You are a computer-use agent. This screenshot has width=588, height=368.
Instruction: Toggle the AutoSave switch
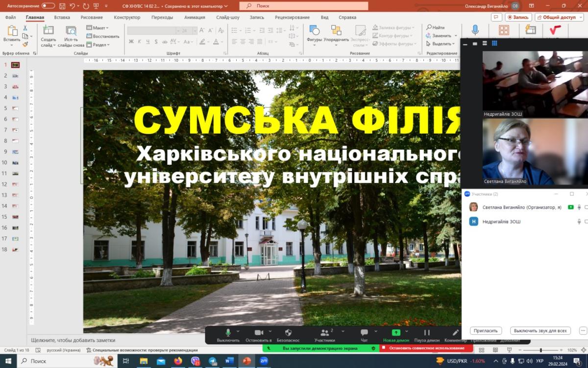(48, 6)
